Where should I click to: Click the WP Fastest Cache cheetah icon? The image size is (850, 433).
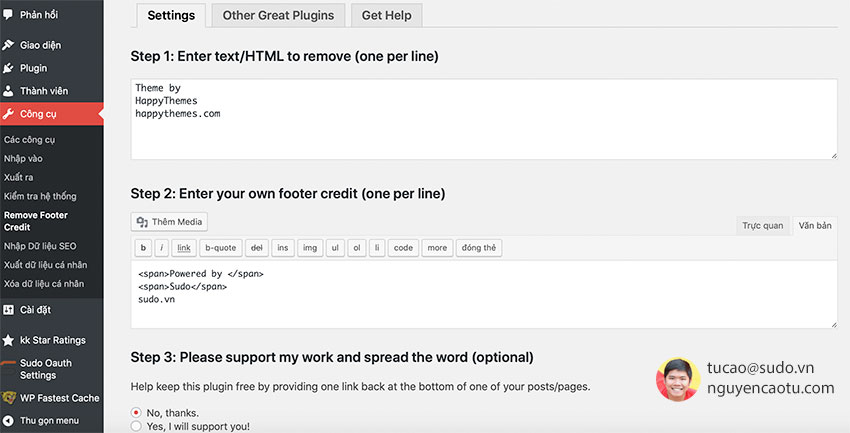pyautogui.click(x=8, y=398)
